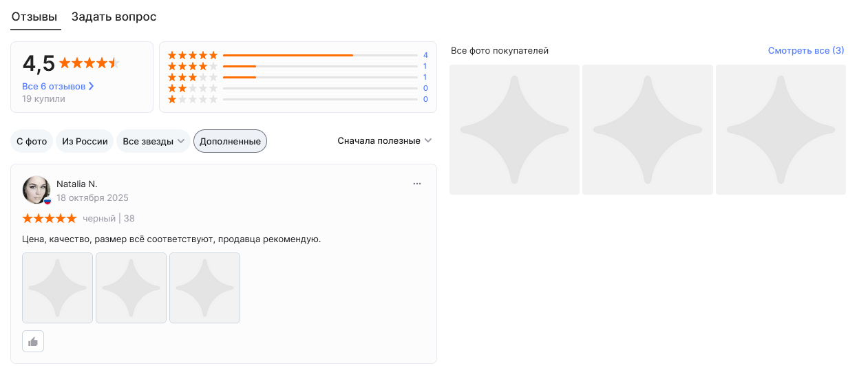
Task: Open the Все 6 отзывов link
Action: click(54, 87)
